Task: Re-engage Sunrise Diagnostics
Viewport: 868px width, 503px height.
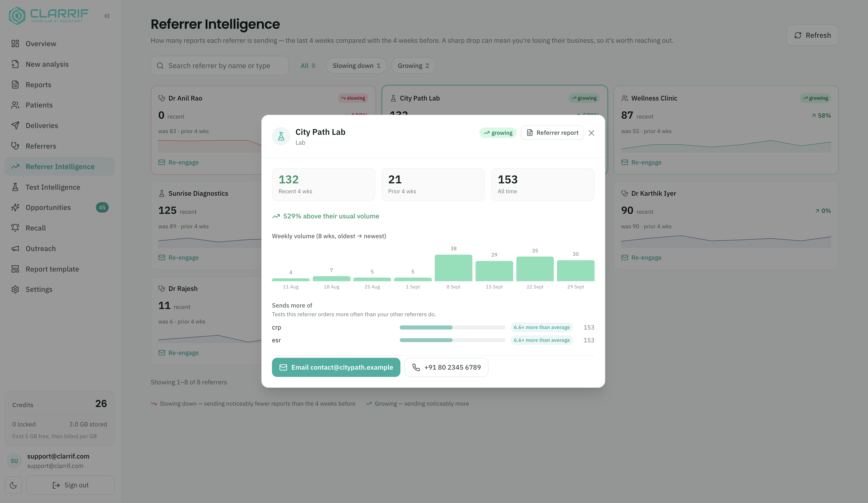Action: click(x=178, y=258)
